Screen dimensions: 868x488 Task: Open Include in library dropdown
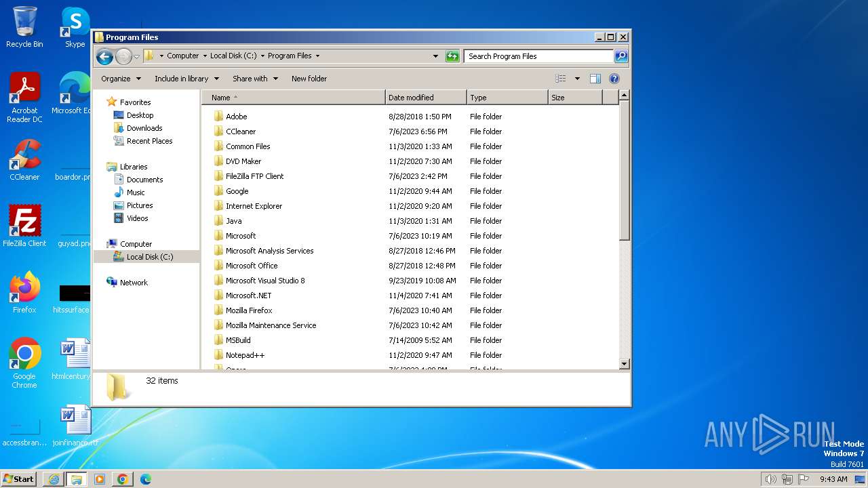click(186, 79)
